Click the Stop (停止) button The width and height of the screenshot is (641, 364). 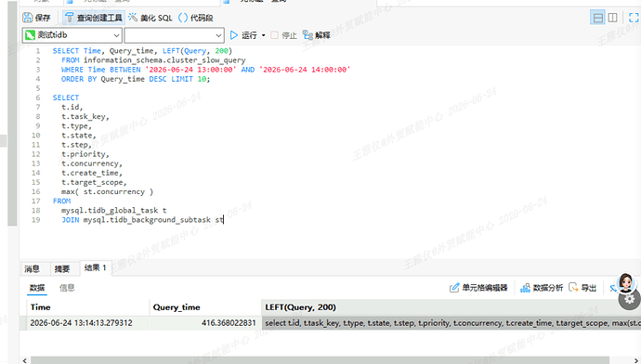tap(283, 35)
